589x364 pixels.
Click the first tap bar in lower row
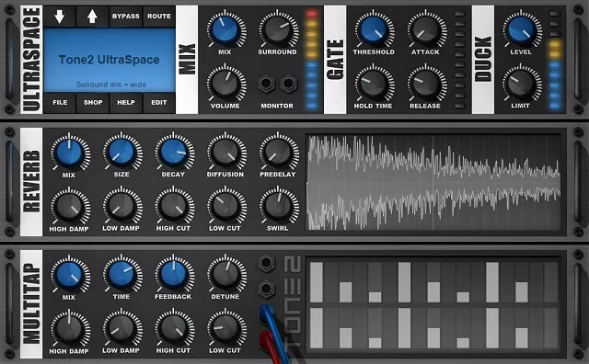pos(317,328)
